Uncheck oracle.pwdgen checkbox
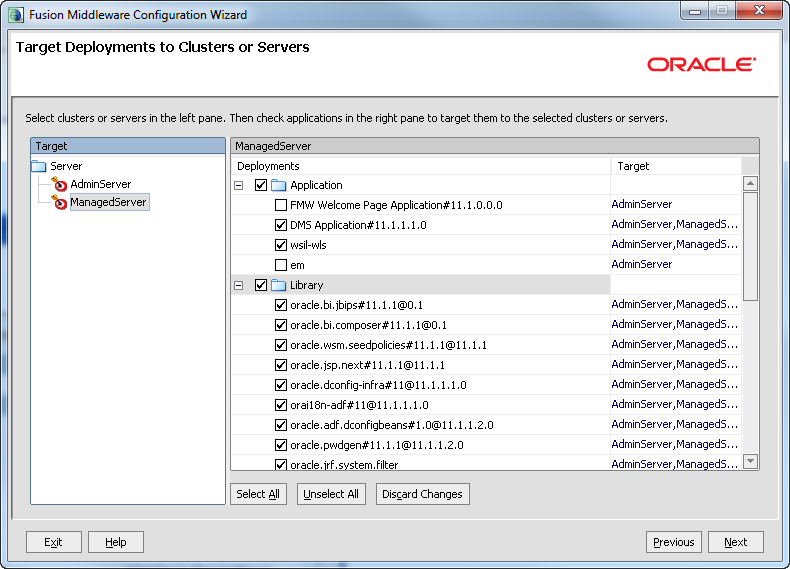The height and width of the screenshot is (569, 790). 281,445
